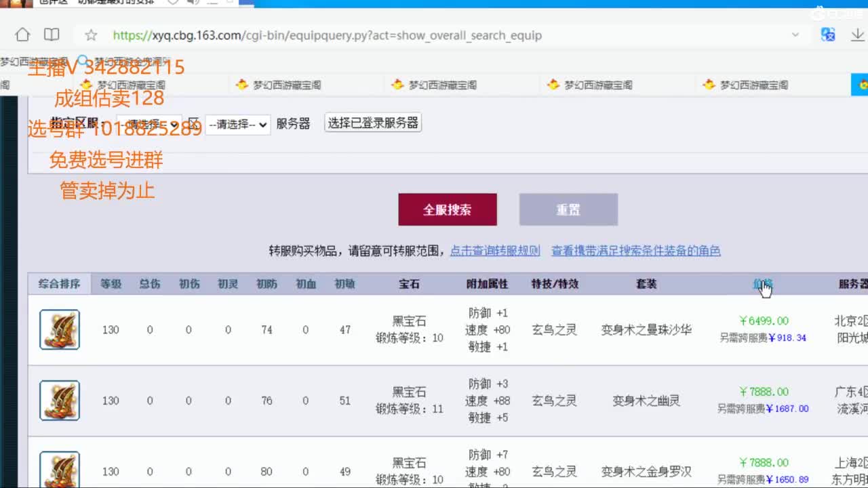This screenshot has height=488, width=868.
Task: Click 锻炼等级：11 gem text
Action: pos(410,409)
